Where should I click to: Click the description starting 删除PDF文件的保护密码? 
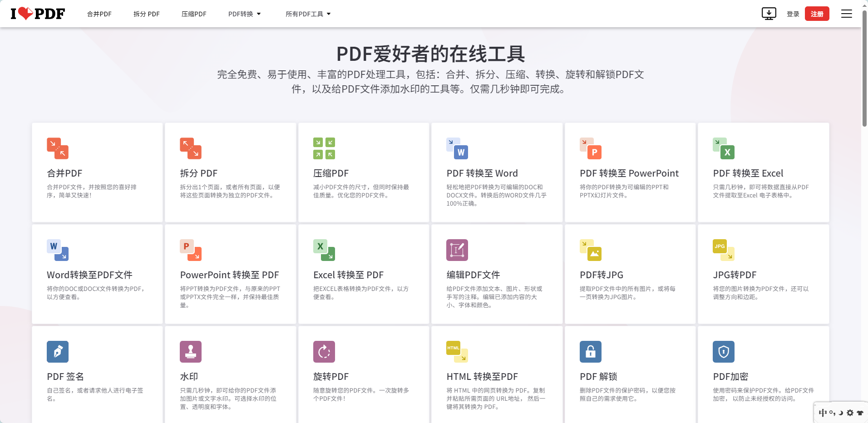coord(627,394)
